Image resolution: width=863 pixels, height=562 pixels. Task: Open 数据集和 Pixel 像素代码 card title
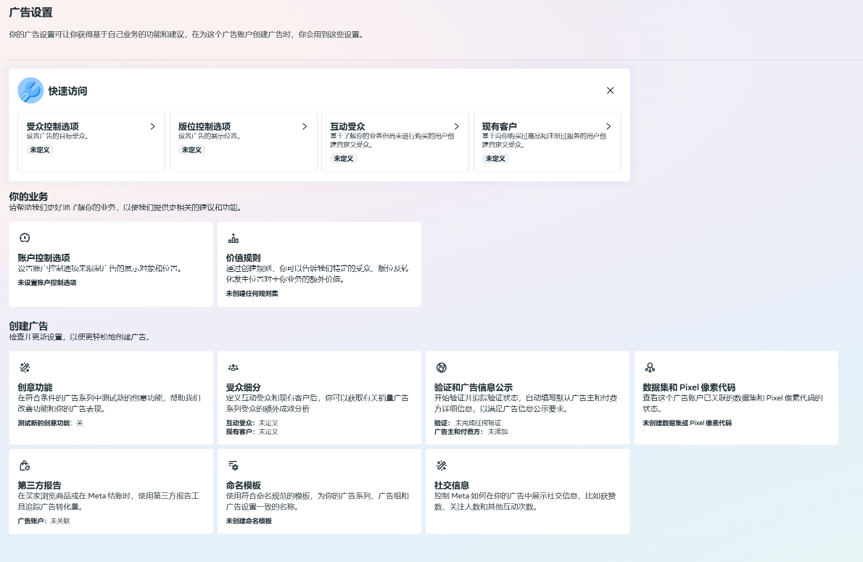tap(689, 388)
